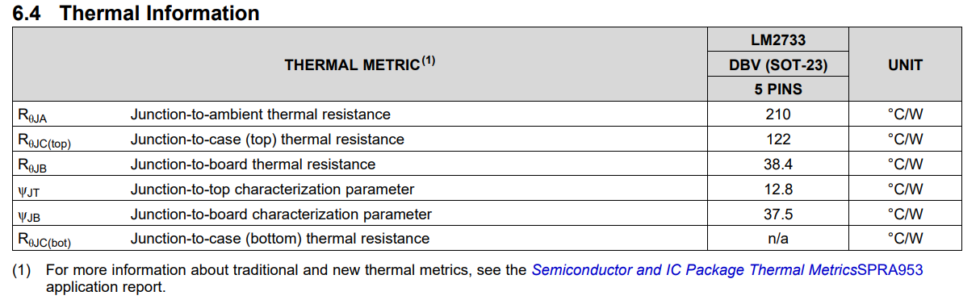Select the RθJA symbol cell
Screen dimensions: 980x304
tap(32, 115)
